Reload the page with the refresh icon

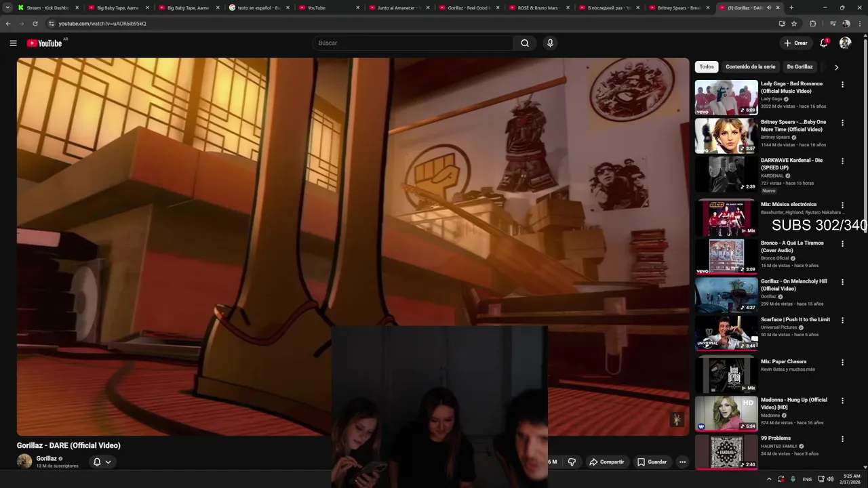coord(35,23)
